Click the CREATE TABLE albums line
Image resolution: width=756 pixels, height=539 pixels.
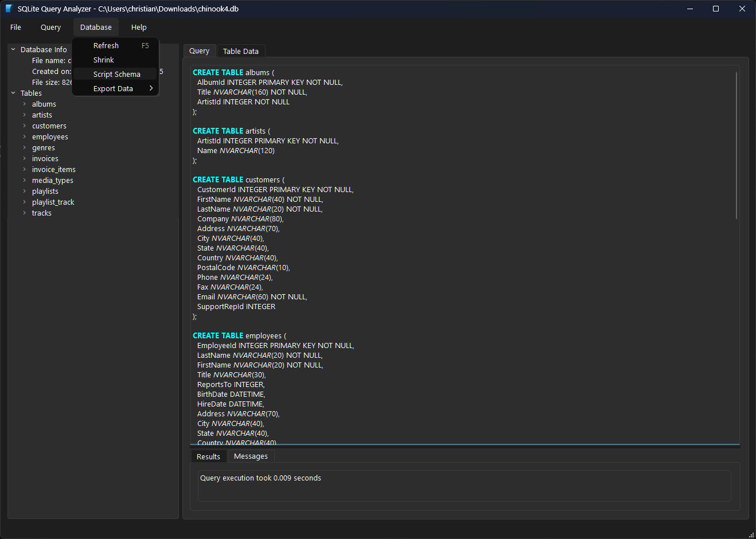pyautogui.click(x=233, y=72)
